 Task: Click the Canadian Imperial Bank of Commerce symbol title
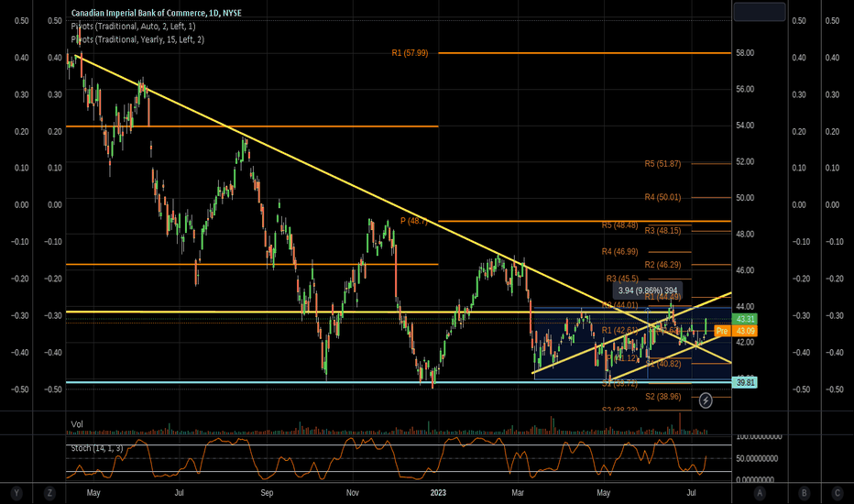click(156, 13)
